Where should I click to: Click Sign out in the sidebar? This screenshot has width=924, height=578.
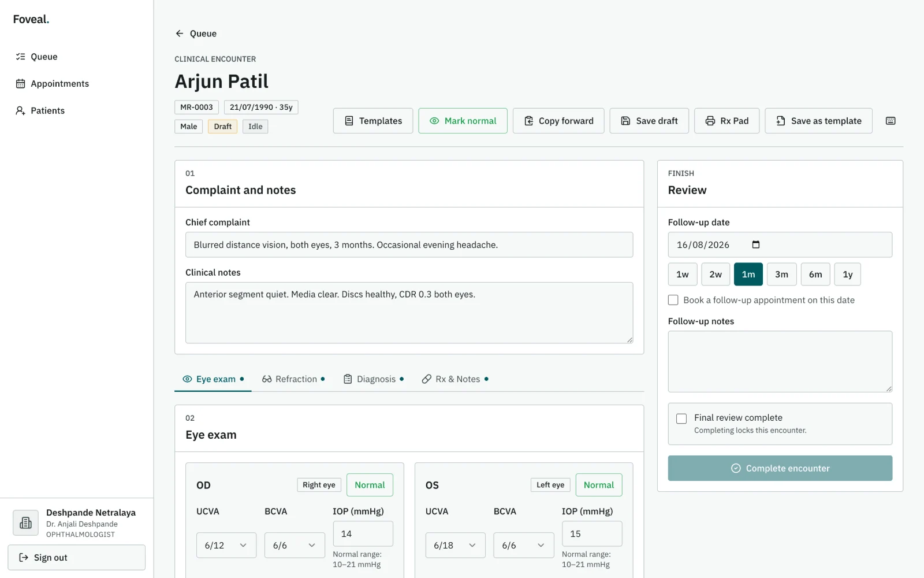point(76,557)
